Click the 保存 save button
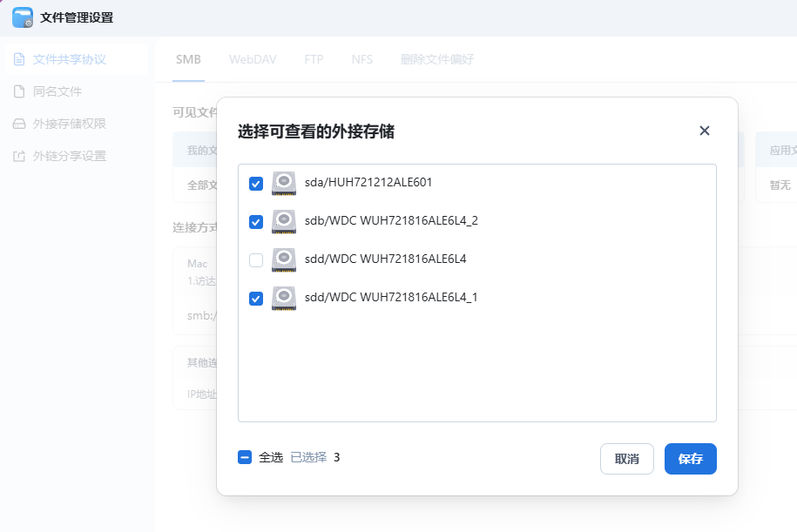This screenshot has height=532, width=797. [x=690, y=459]
